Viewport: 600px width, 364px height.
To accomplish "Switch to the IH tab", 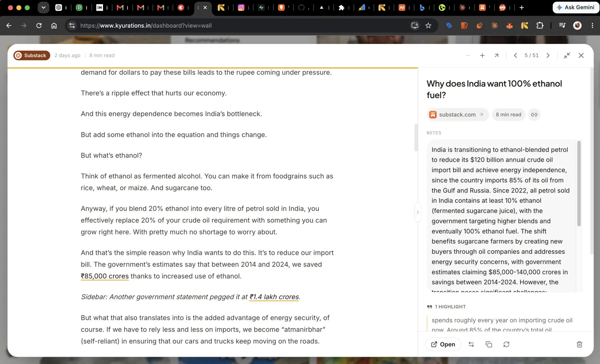I will (x=100, y=7).
